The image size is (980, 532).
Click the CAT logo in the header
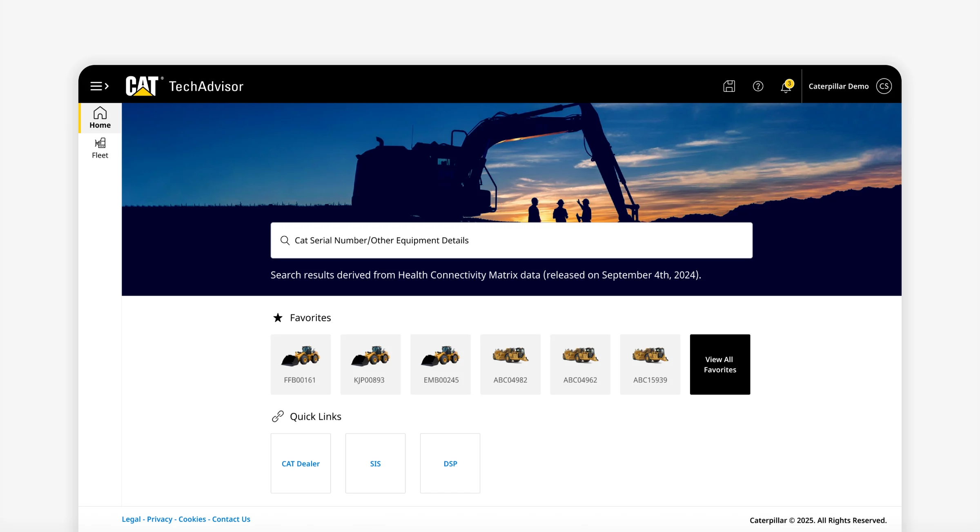click(x=142, y=86)
